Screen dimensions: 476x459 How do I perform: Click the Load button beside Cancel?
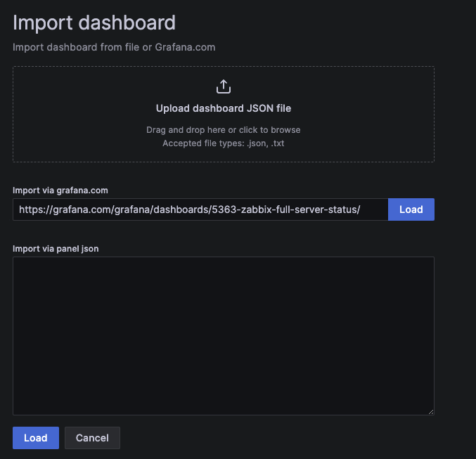pos(36,438)
